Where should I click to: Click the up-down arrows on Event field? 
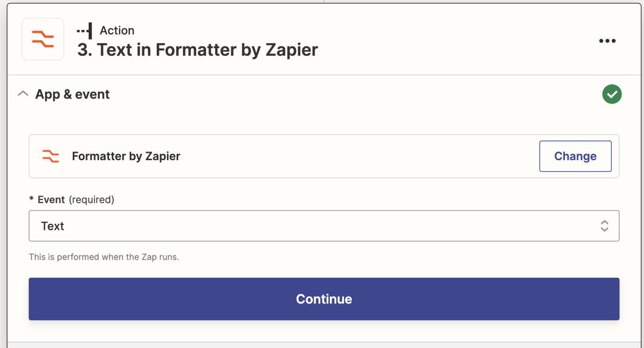(604, 226)
